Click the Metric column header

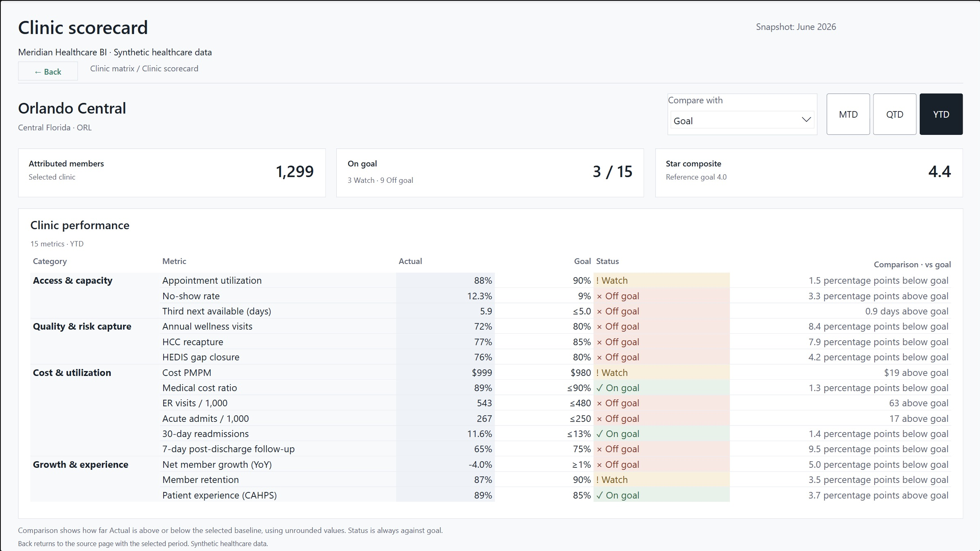174,261
